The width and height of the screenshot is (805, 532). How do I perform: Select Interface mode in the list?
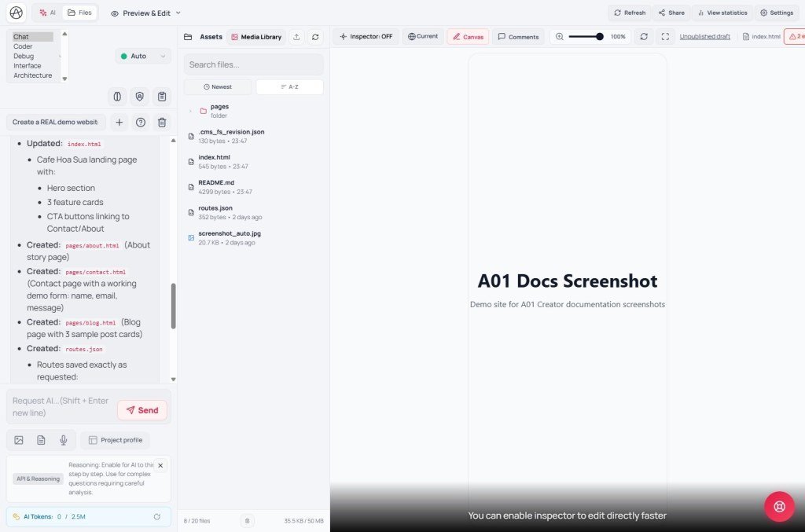[x=33, y=66]
